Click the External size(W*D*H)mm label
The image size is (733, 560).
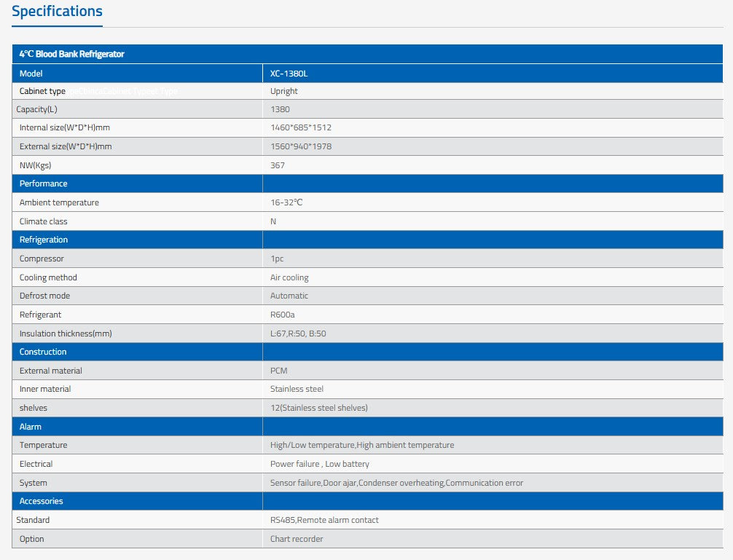pyautogui.click(x=64, y=146)
